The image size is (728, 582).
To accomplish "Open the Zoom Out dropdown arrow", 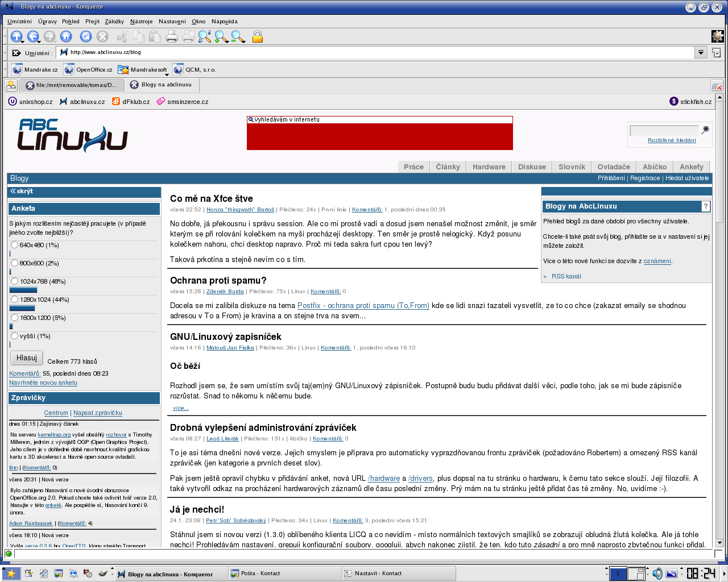I will (243, 42).
